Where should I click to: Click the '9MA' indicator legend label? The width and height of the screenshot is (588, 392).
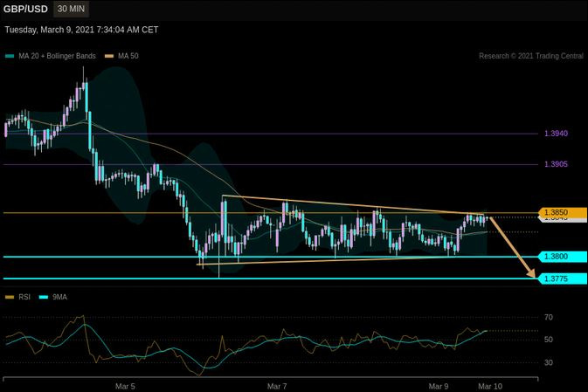(x=59, y=297)
